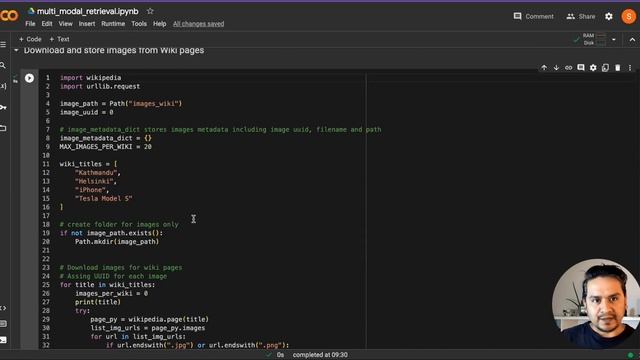The image size is (640, 360).
Task: Open the Colab logo home link
Action: [x=9, y=16]
